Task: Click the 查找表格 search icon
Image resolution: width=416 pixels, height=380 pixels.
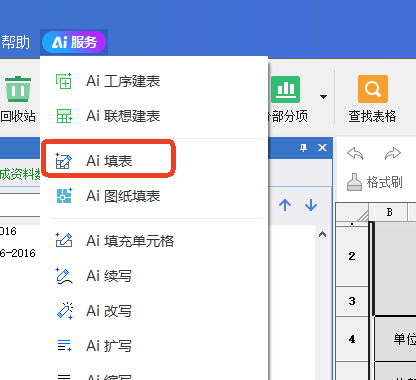Action: (373, 89)
